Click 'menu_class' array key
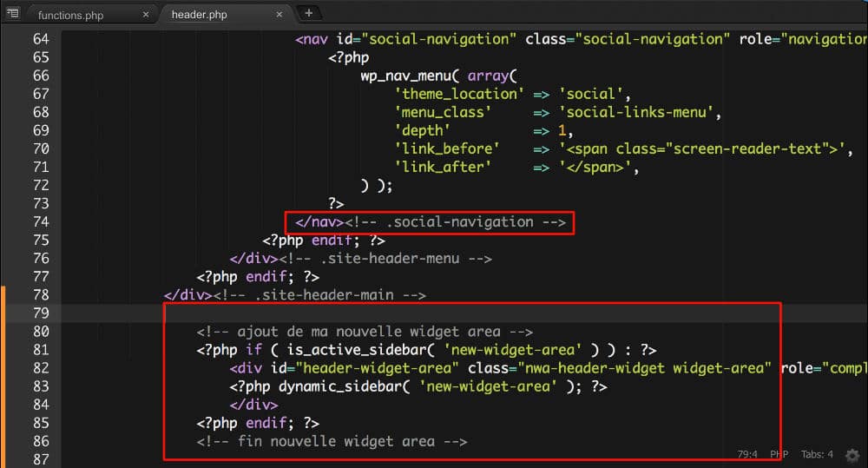Screen dimensions: 868x468 pyautogui.click(x=443, y=112)
